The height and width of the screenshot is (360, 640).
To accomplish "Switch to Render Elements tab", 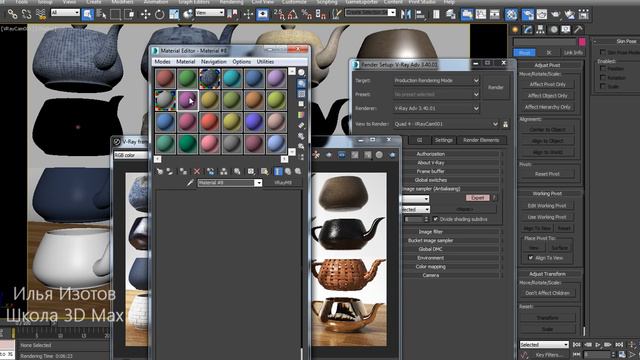I will coord(481,140).
